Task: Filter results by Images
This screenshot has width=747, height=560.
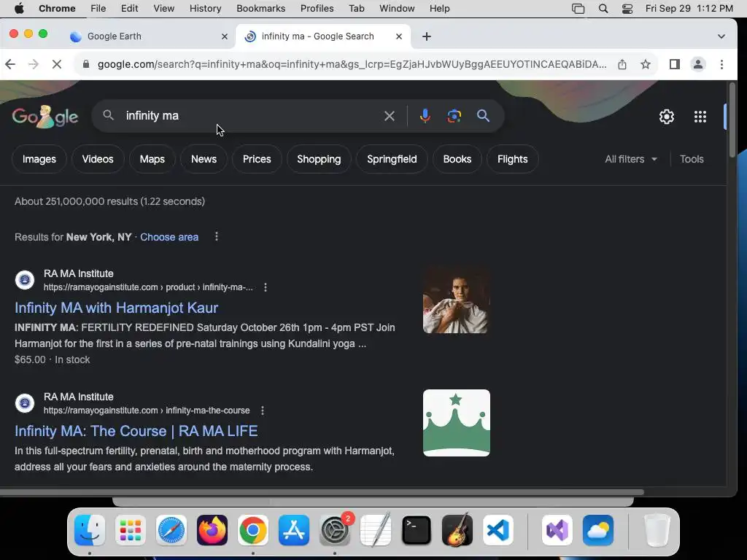Action: pos(39,159)
